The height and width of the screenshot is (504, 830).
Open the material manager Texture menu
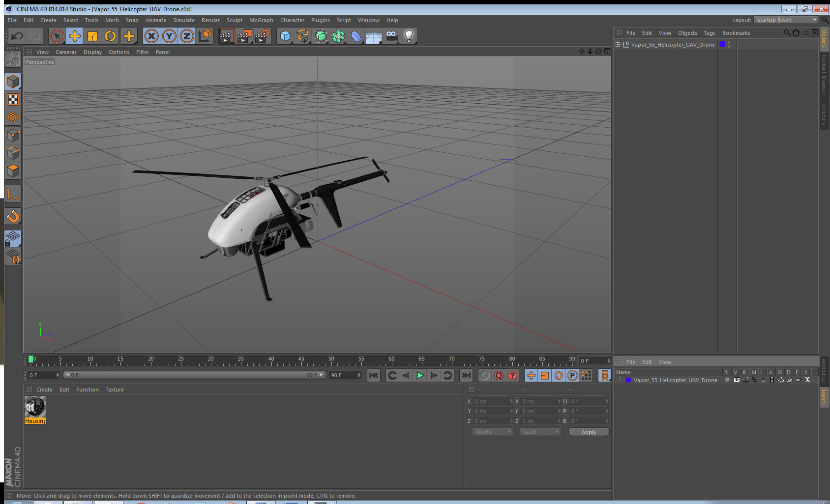coord(115,390)
